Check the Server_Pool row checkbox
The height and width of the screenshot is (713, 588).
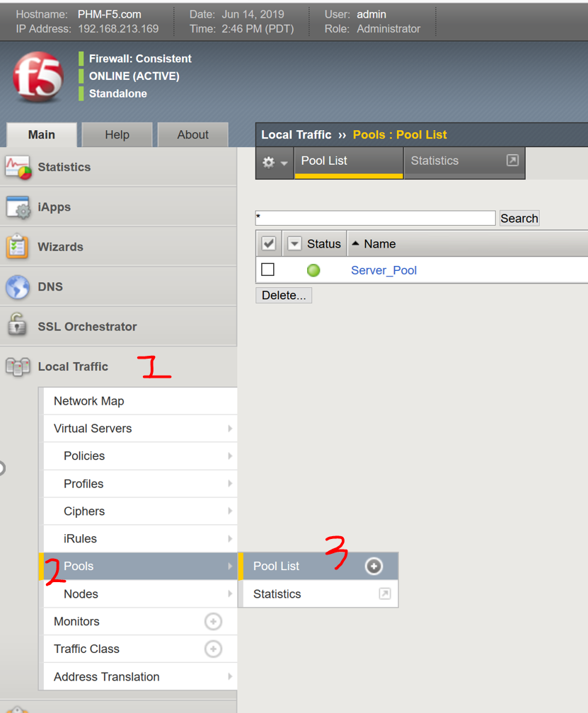[268, 269]
